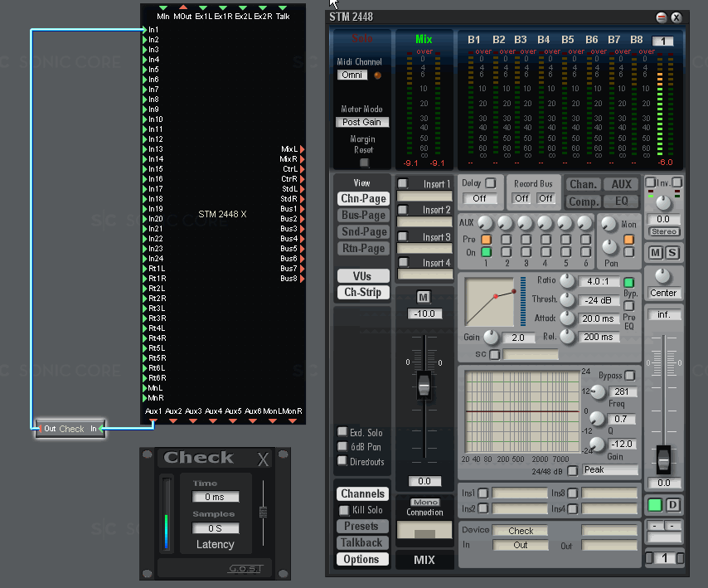Image resolution: width=708 pixels, height=588 pixels.
Task: Click the VUs button
Action: point(362,276)
